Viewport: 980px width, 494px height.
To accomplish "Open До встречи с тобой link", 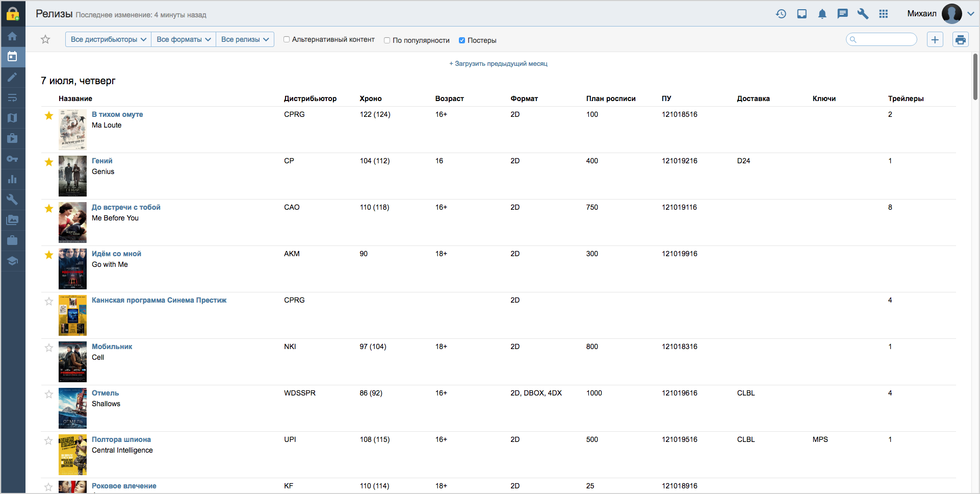I will (x=126, y=207).
